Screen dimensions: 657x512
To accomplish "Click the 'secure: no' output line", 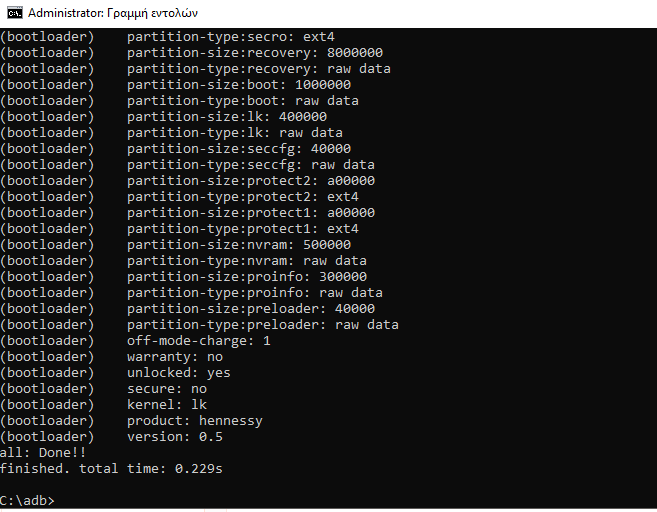I will click(x=166, y=388).
